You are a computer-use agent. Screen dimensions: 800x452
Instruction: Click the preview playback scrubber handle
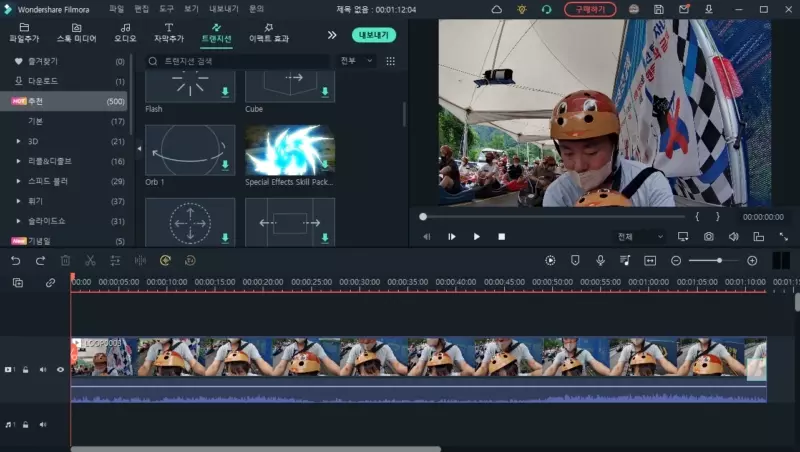point(423,217)
